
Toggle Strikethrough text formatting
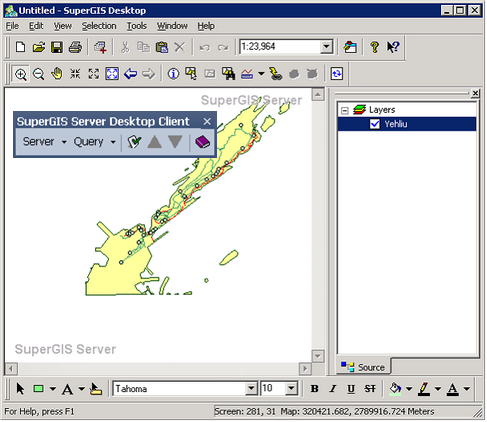[x=370, y=389]
